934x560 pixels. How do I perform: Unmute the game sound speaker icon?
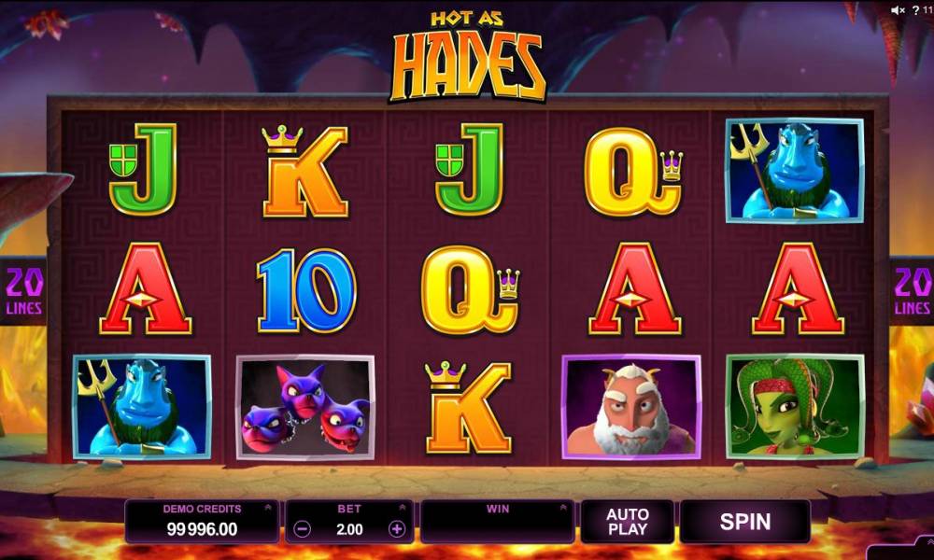click(898, 10)
